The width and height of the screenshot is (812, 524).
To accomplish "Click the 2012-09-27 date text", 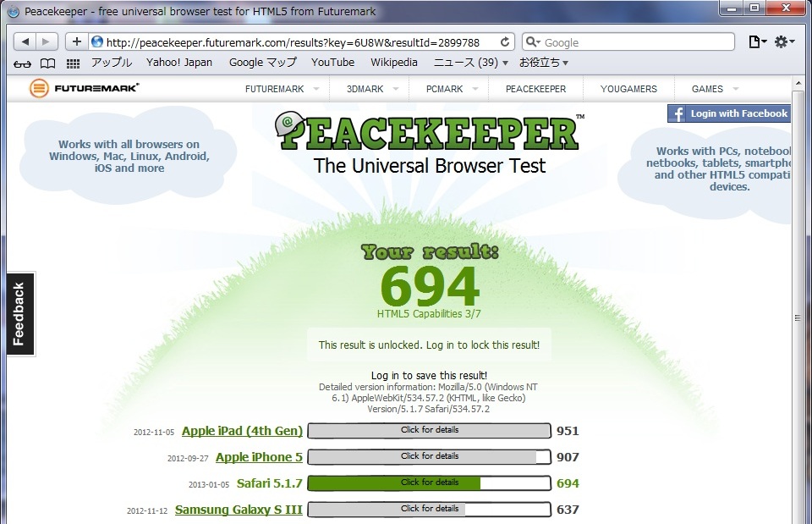I will 188,458.
